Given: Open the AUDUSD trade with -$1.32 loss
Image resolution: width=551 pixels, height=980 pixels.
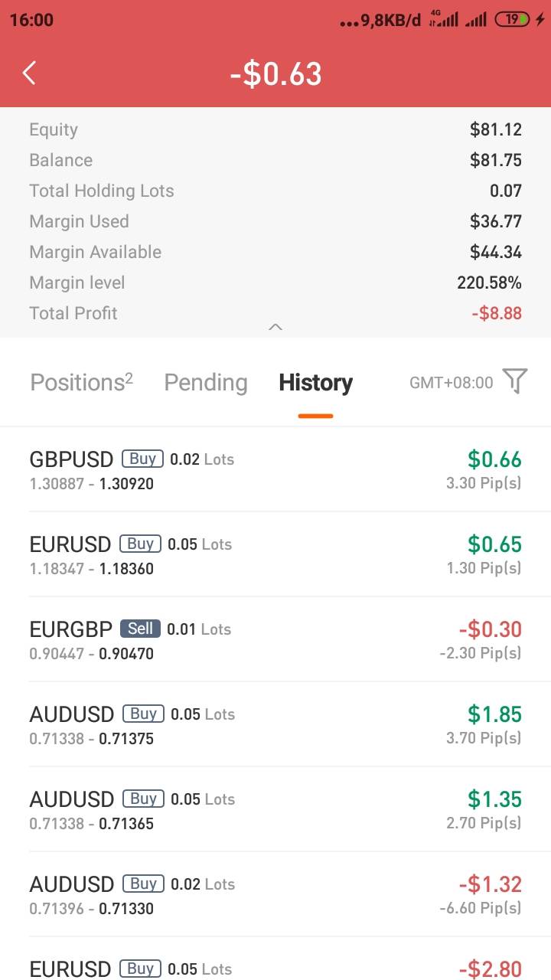Looking at the screenshot, I should (275, 895).
